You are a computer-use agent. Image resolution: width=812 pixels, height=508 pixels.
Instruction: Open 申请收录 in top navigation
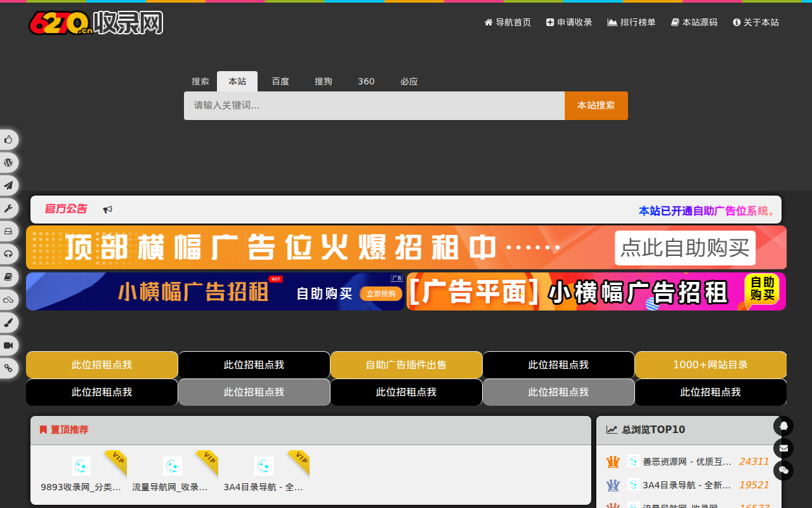coord(569,22)
